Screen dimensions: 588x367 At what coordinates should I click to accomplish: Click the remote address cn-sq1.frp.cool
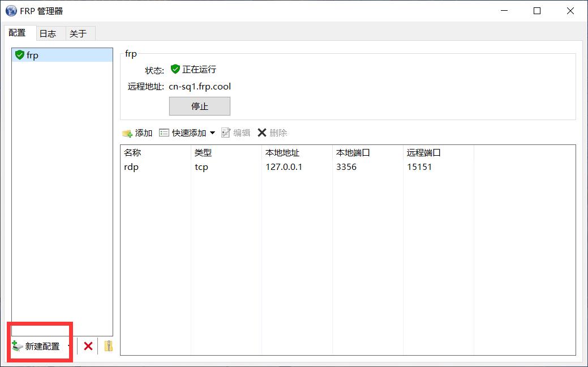tap(200, 87)
